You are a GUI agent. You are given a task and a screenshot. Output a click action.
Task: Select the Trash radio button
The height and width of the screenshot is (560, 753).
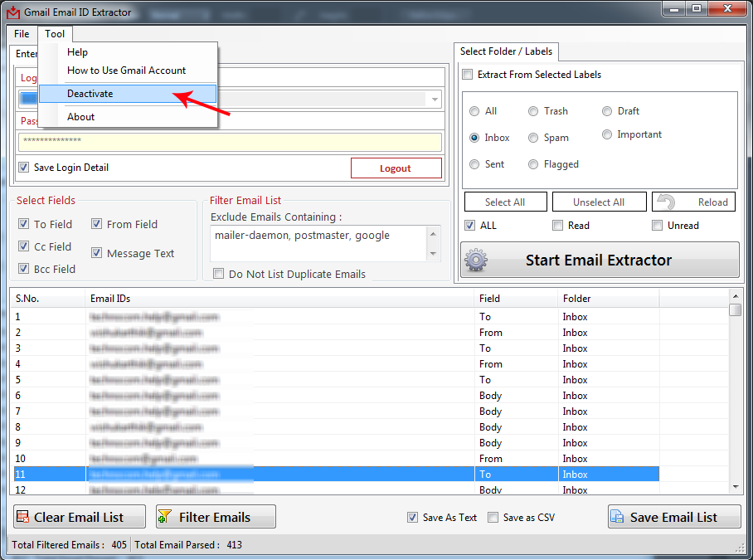pos(533,111)
